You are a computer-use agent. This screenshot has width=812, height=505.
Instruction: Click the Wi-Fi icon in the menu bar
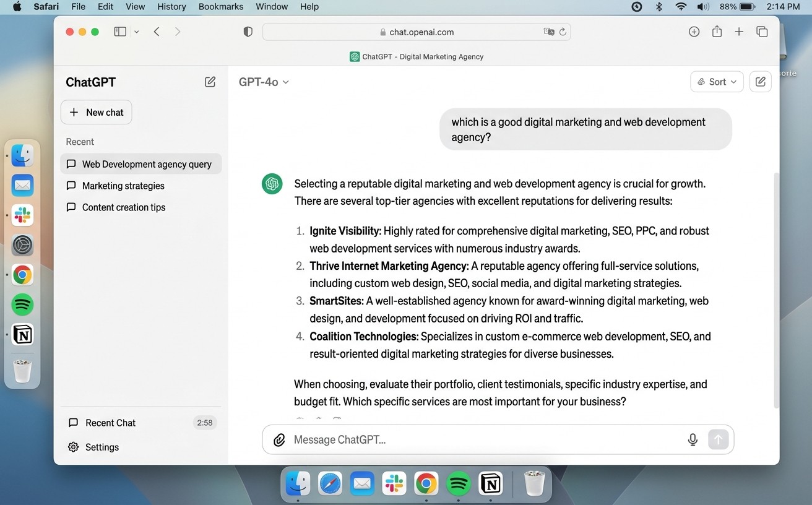click(x=681, y=7)
